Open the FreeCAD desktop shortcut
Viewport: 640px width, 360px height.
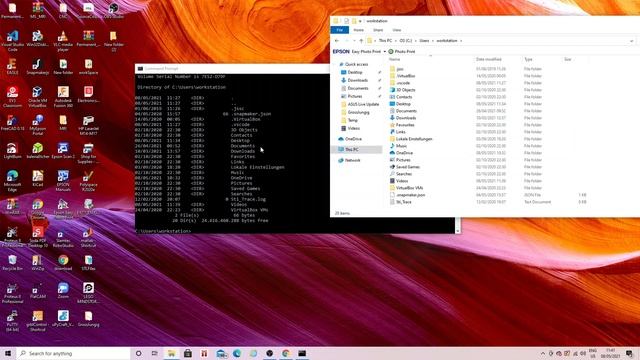click(12, 122)
